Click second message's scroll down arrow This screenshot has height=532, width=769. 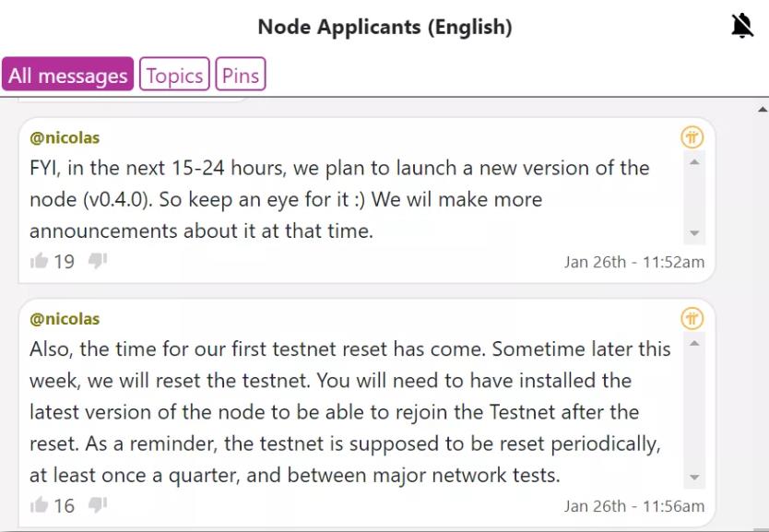pos(694,477)
